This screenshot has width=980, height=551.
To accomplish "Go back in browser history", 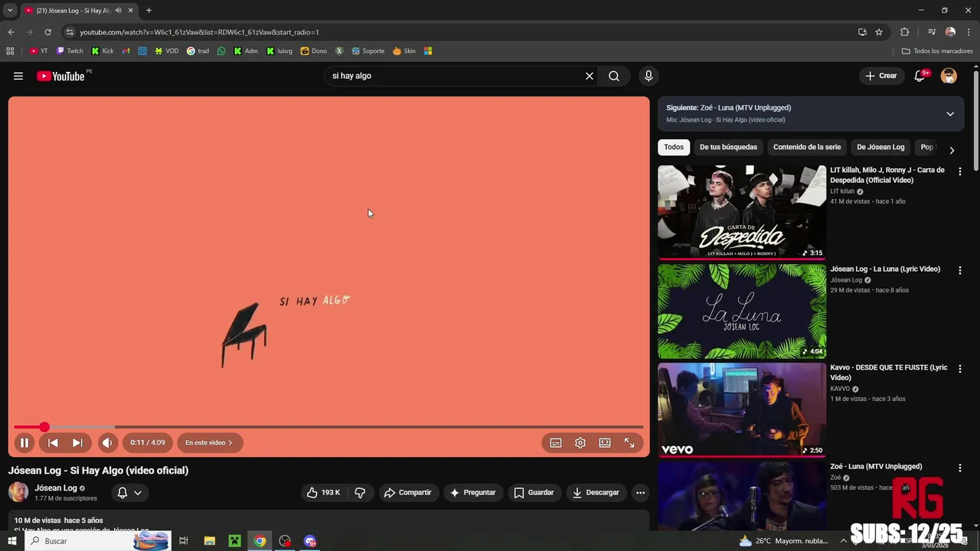I will (x=11, y=32).
